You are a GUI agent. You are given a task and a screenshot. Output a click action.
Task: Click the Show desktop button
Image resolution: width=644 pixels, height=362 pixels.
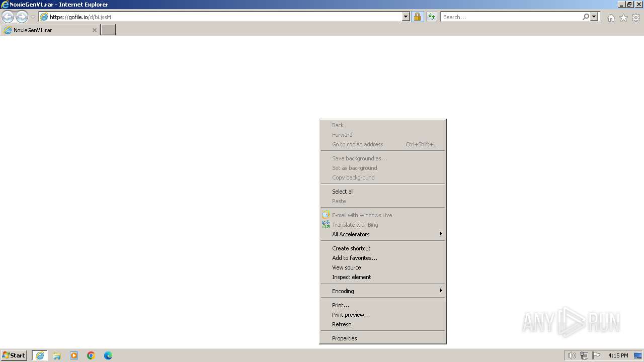[638, 355]
